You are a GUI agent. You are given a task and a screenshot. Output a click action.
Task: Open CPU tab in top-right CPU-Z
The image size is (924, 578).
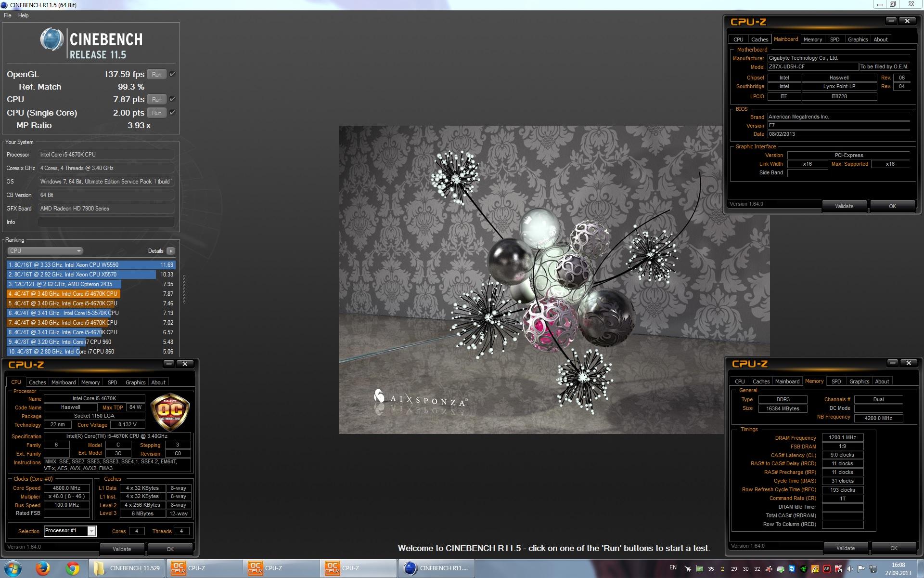pyautogui.click(x=738, y=39)
